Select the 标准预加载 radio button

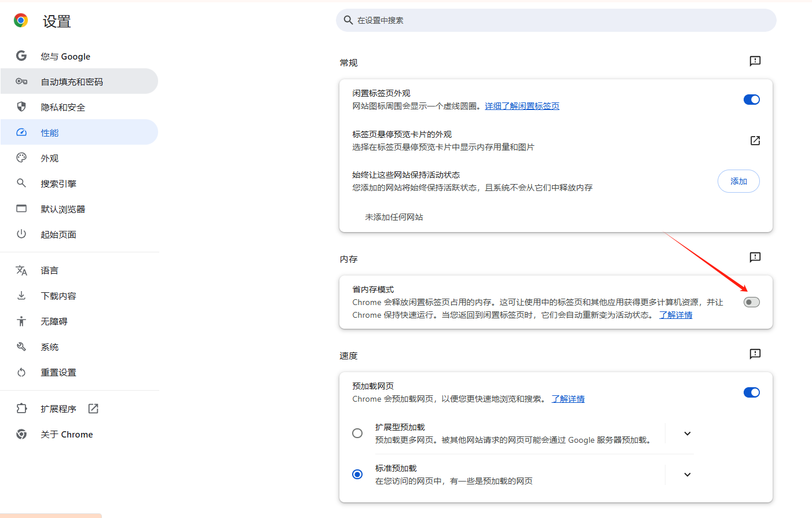357,475
